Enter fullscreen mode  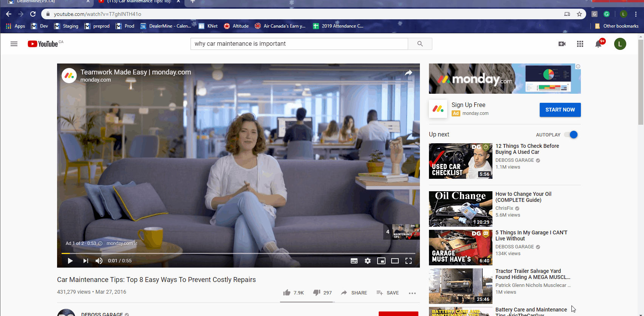pyautogui.click(x=409, y=261)
